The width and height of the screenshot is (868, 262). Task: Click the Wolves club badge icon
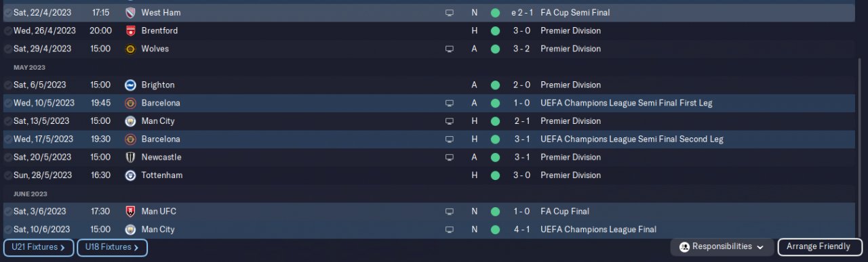point(131,49)
